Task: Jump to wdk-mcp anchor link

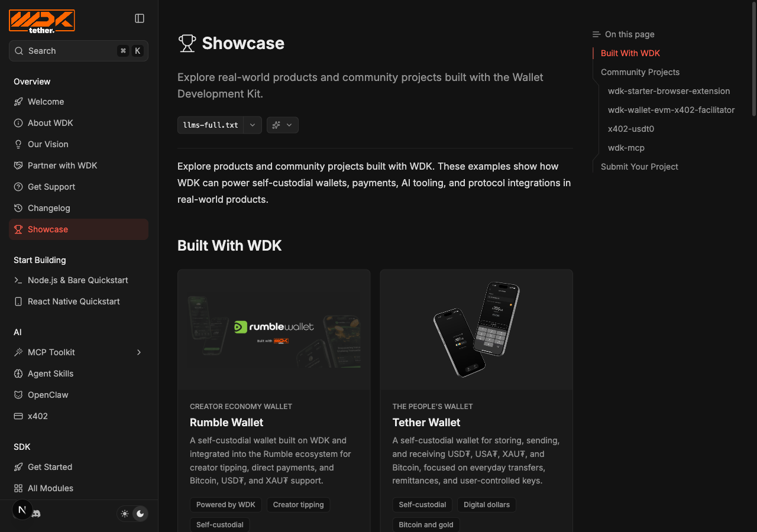Action: coord(626,148)
